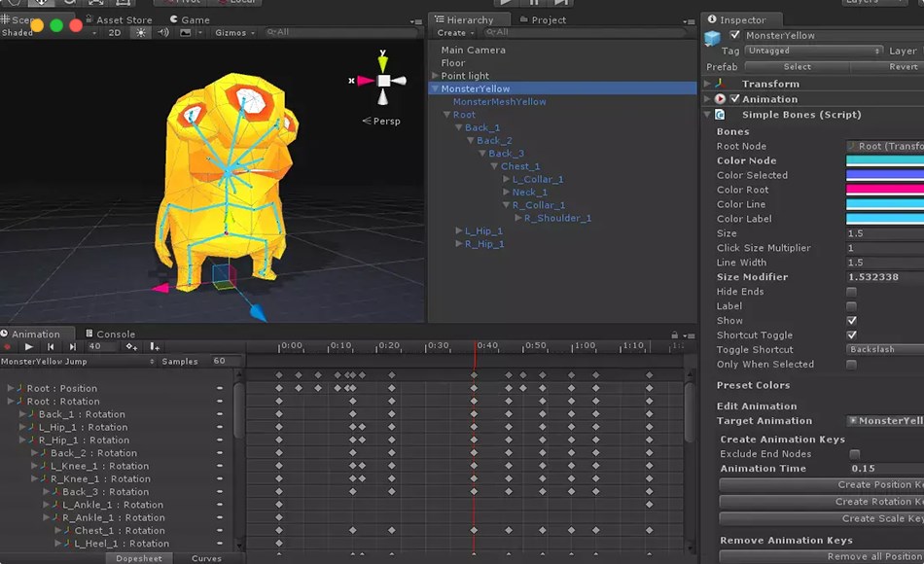
Task: Toggle scene lighting with the sun icon
Action: click(x=141, y=32)
